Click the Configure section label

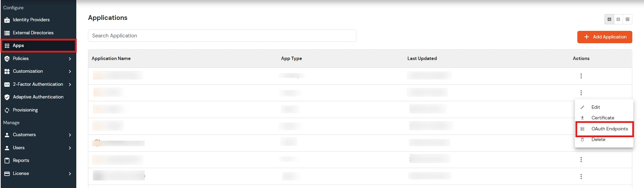(13, 8)
